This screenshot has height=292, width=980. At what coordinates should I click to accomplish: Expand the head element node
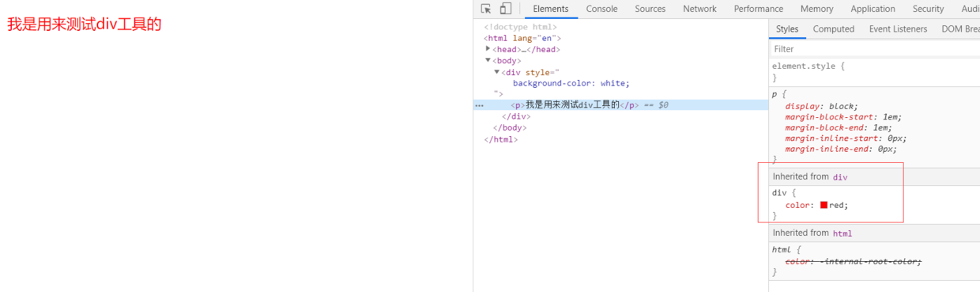click(x=488, y=48)
